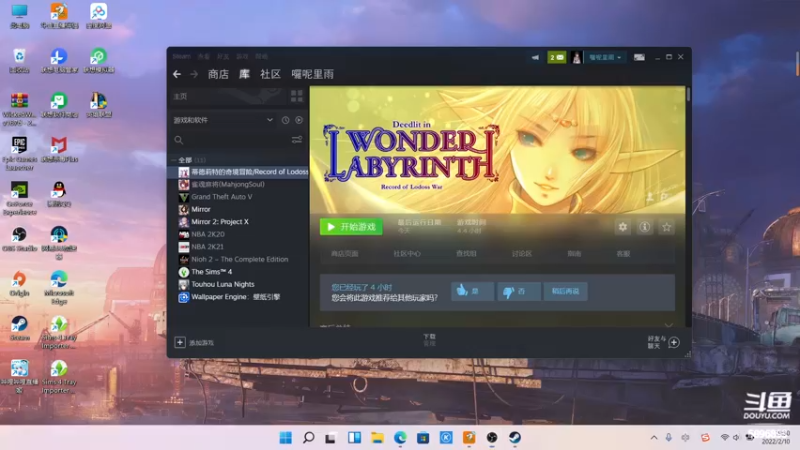The image size is (800, 450).
Task: Open the green mail notifications badge
Action: (557, 57)
